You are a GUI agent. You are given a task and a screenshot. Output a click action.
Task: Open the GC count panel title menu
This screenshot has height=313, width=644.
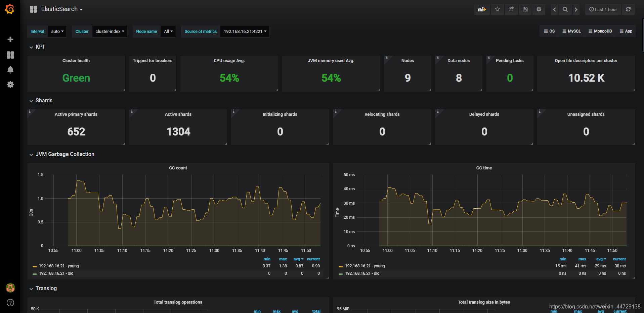point(178,168)
